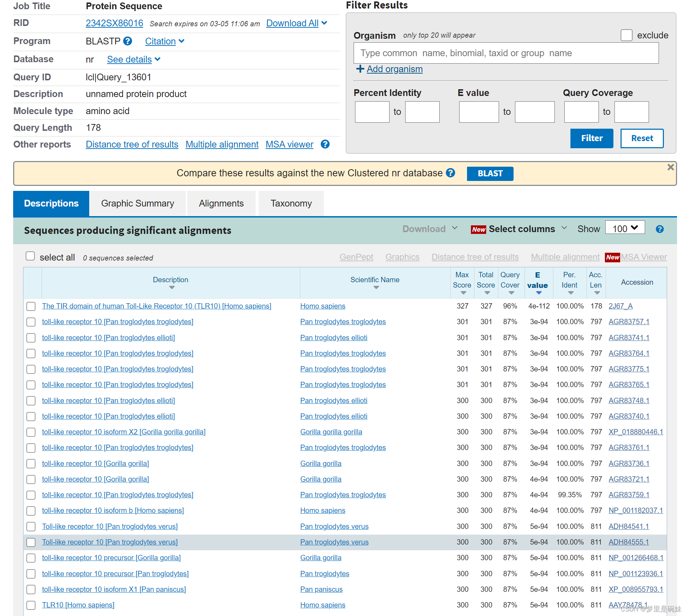Sort by Max Score column arrow
Viewport: 687px width, 616px height.
(x=463, y=293)
